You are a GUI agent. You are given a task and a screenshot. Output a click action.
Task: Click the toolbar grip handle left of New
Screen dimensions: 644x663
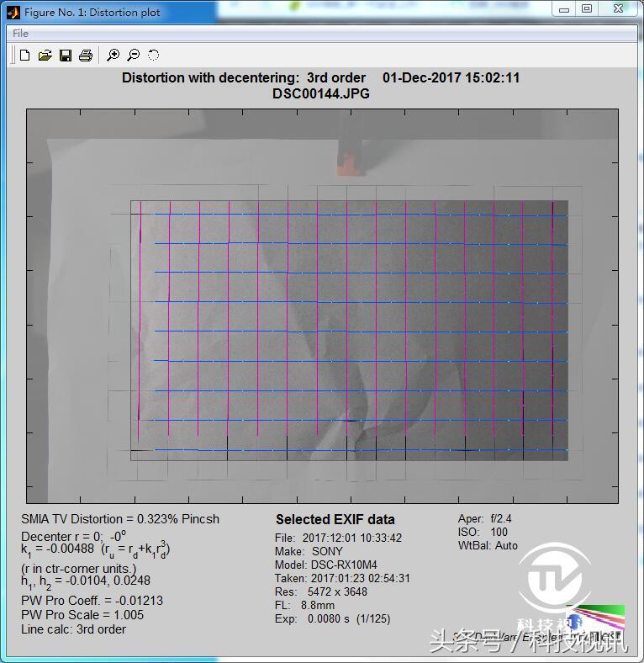13,56
